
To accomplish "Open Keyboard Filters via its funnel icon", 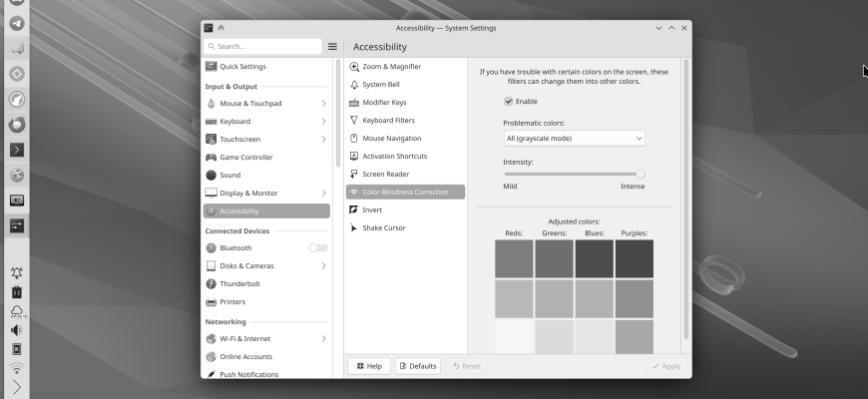I will [354, 121].
